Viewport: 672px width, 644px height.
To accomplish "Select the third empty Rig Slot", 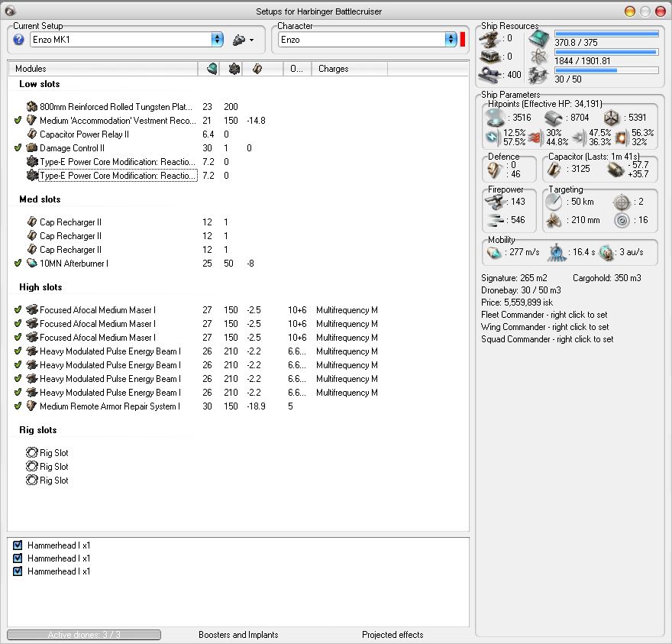I will pos(47,481).
